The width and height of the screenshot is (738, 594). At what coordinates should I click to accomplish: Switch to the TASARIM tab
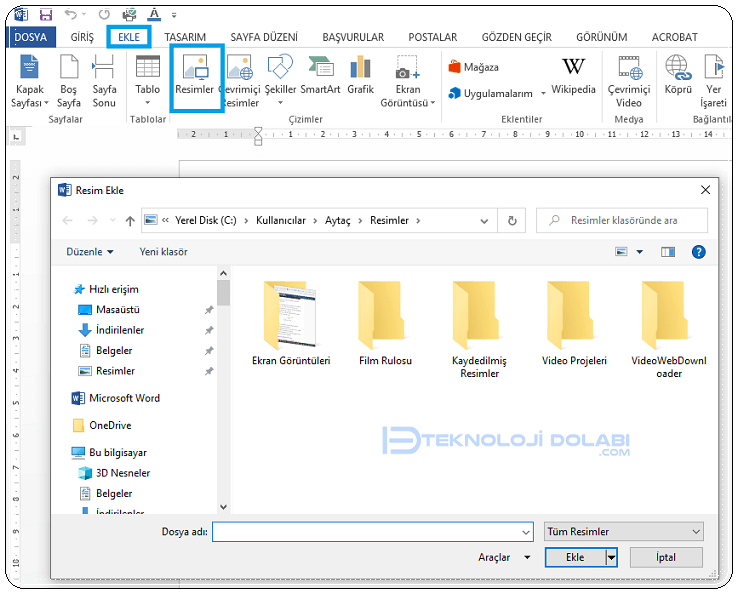coord(185,37)
